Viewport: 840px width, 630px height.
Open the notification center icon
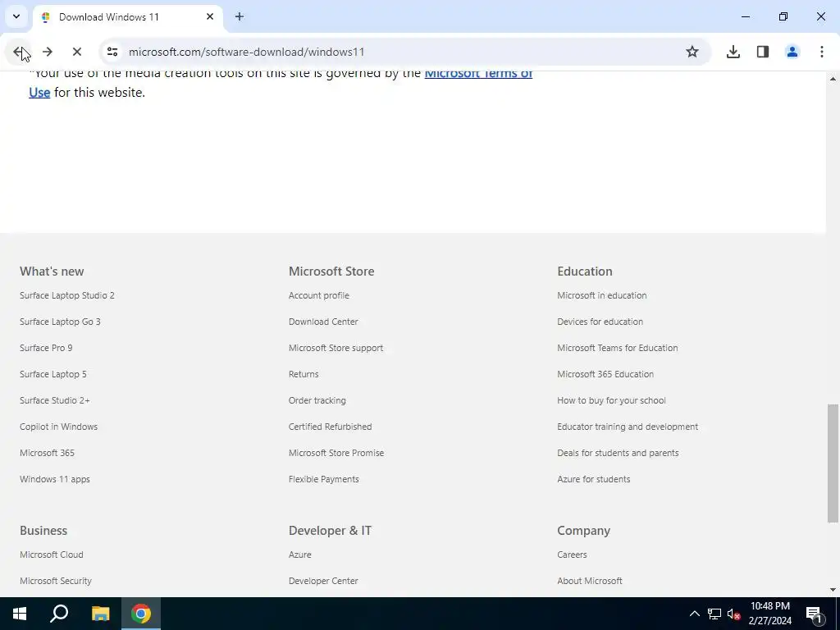(x=814, y=614)
